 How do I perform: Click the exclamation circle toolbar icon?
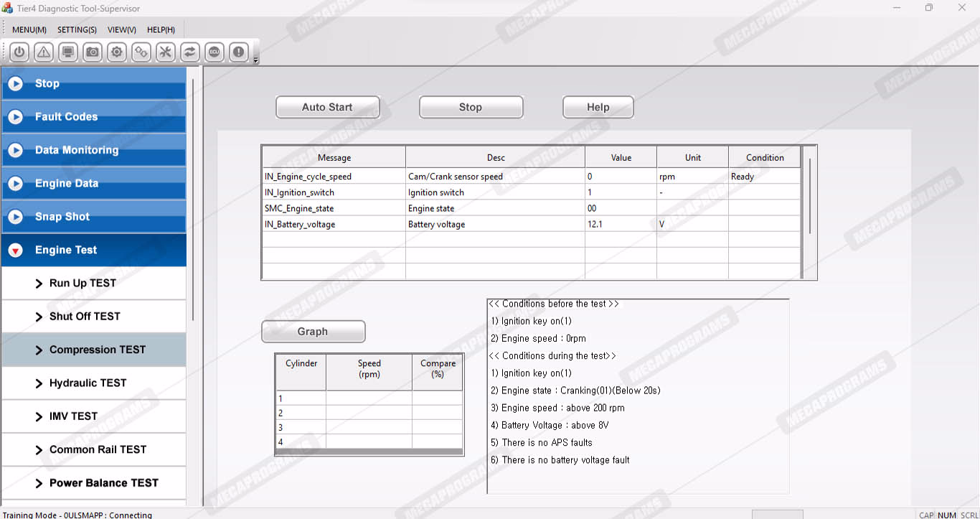[x=239, y=52]
